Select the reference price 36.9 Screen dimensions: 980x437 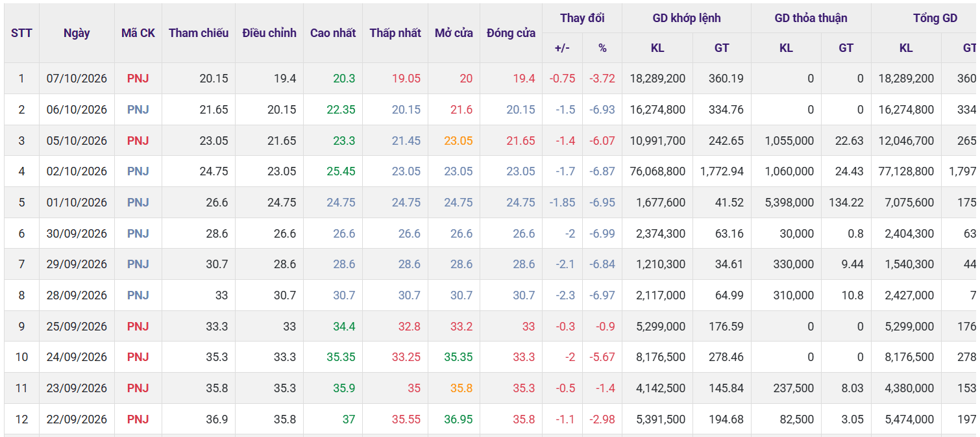click(217, 419)
